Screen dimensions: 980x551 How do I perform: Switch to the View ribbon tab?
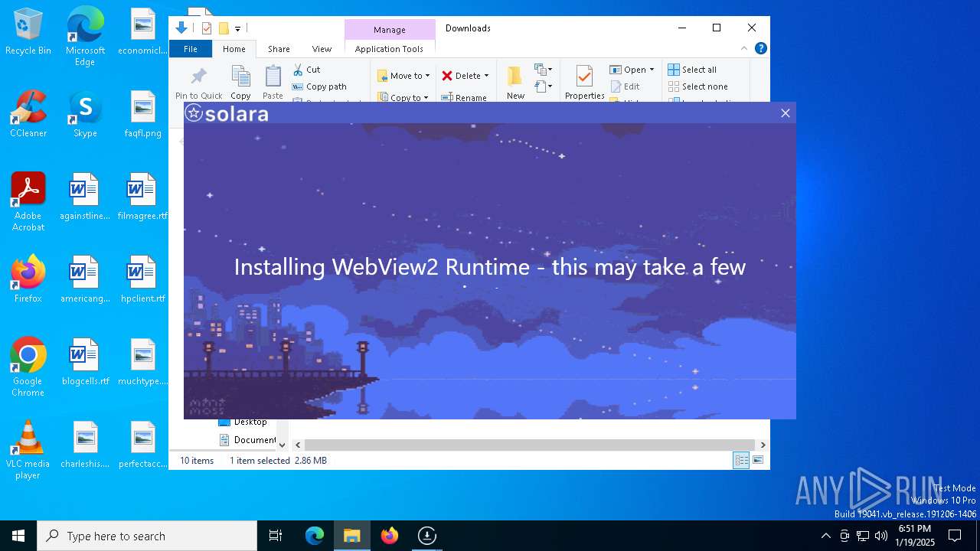(x=322, y=49)
